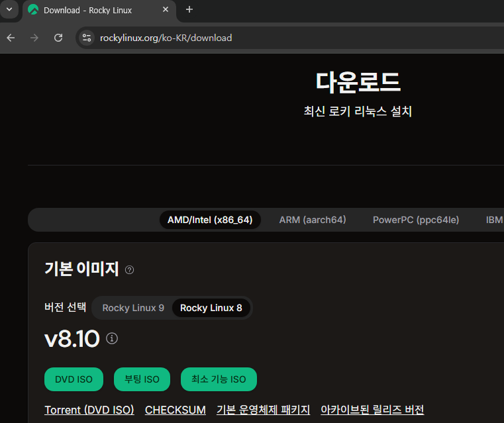Reload the Rocky Linux download page

[x=58, y=38]
